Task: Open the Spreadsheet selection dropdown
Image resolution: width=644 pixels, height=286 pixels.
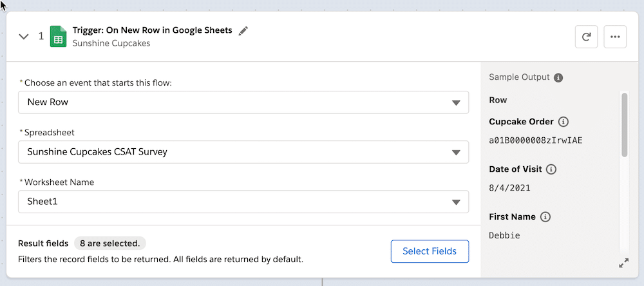Action: point(243,152)
